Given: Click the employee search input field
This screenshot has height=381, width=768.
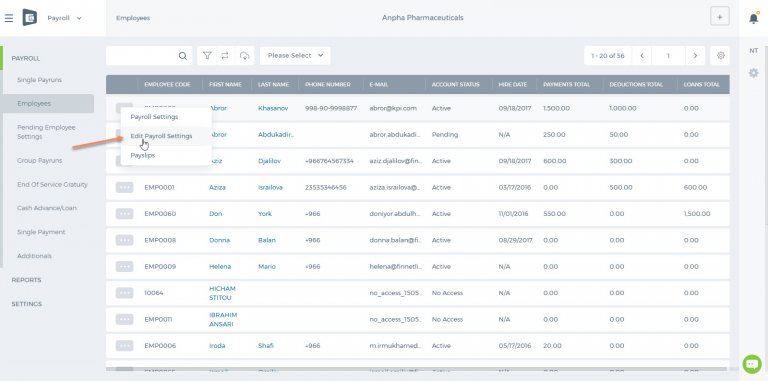Looking at the screenshot, I should [x=142, y=56].
